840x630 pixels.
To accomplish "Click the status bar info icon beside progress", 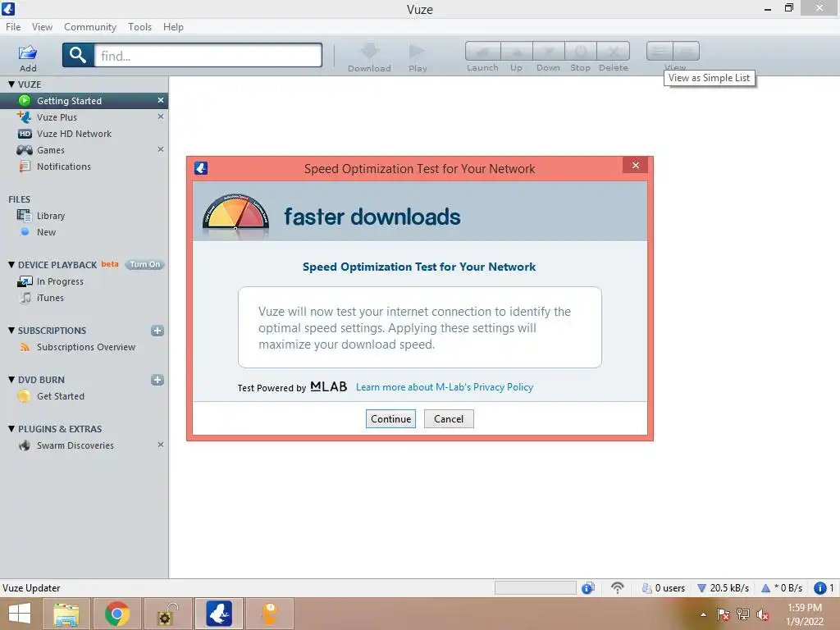I will [x=587, y=588].
